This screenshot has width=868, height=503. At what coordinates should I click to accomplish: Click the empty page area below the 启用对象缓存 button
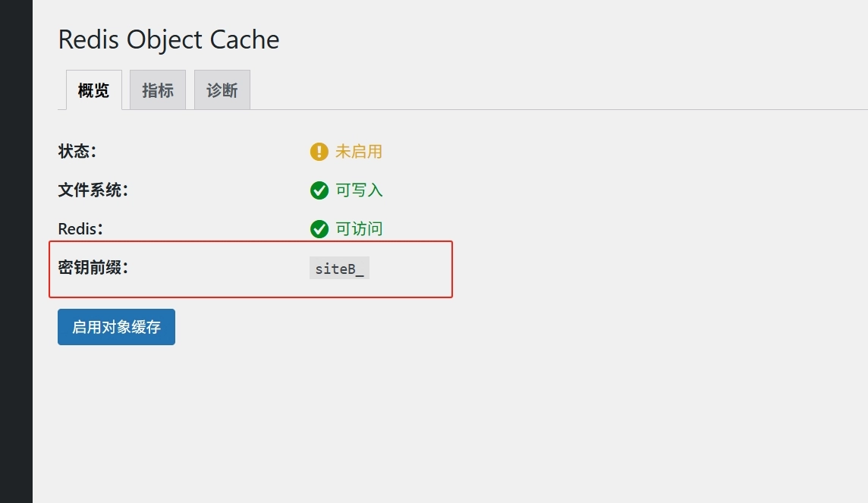tap(443, 426)
